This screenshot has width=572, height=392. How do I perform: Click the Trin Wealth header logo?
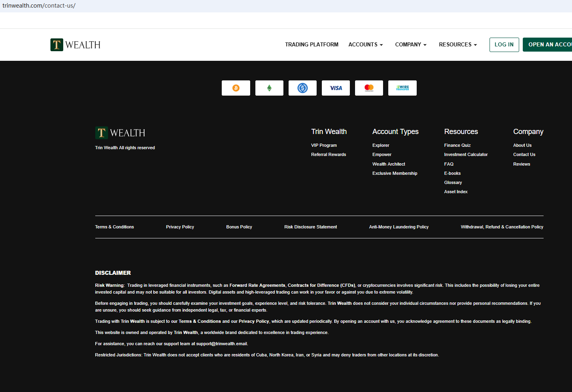(75, 45)
